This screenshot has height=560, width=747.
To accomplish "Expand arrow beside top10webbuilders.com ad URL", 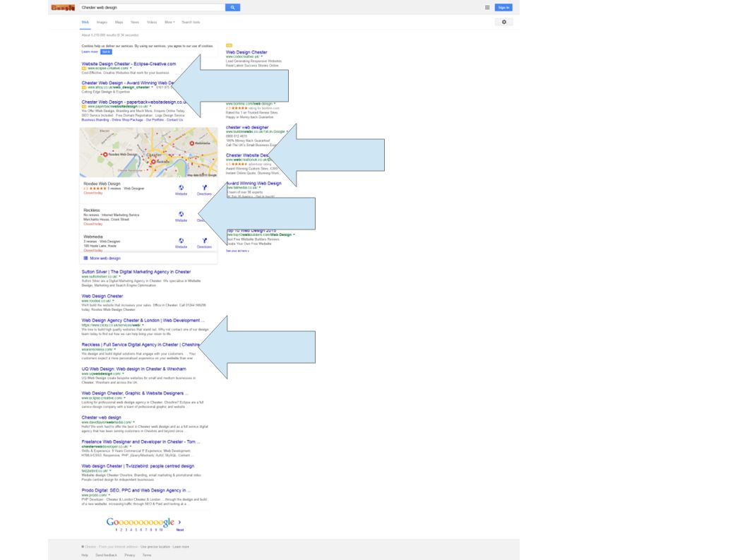I will (x=294, y=234).
